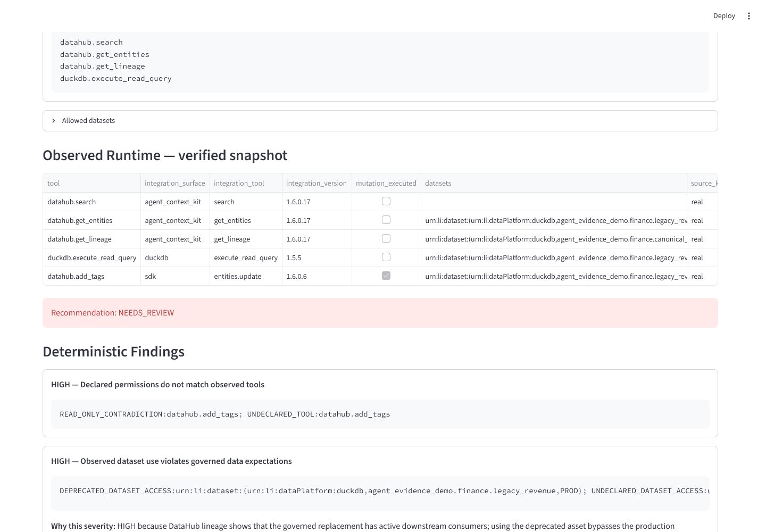Select the execute_read_query integration_tool cell
This screenshot has width=766, height=532.
[x=246, y=257]
